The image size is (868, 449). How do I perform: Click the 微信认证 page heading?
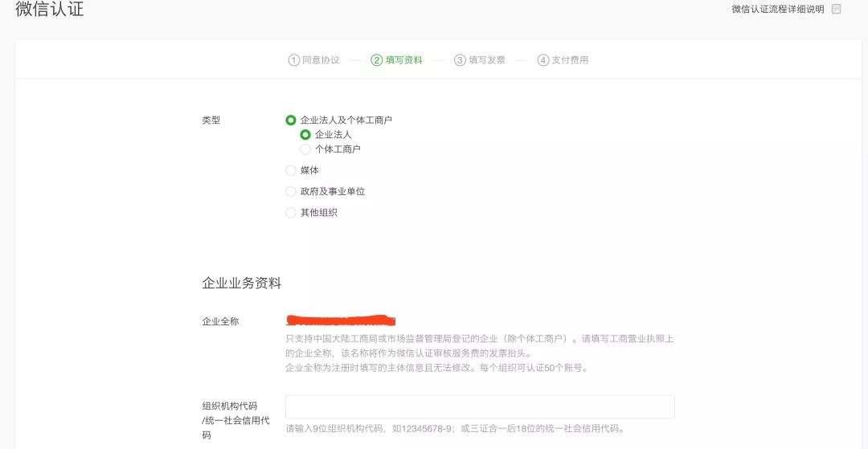[x=49, y=9]
